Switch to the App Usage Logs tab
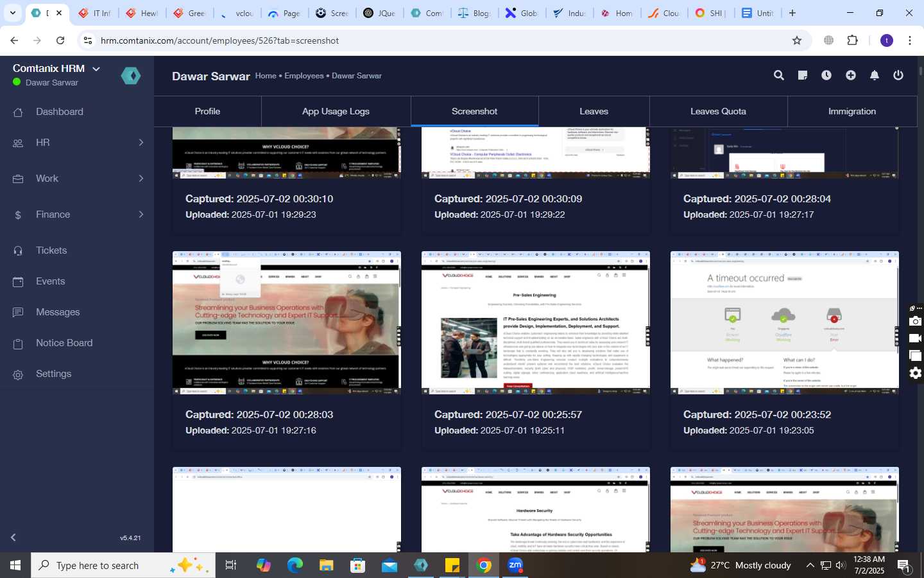Viewport: 924px width, 578px height. pos(336,111)
